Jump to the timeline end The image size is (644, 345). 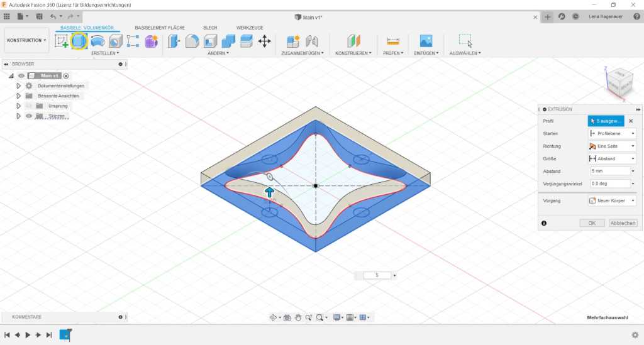coord(49,335)
